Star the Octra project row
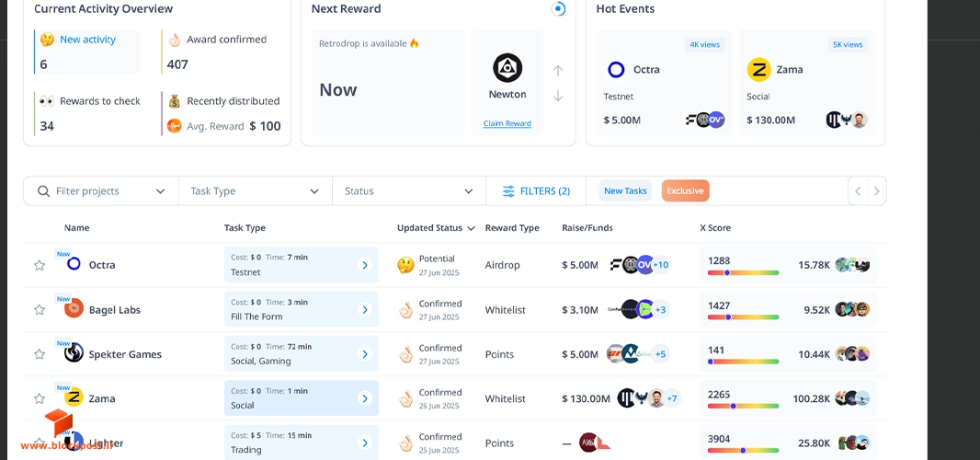Image resolution: width=980 pixels, height=460 pixels. pyautogui.click(x=40, y=265)
